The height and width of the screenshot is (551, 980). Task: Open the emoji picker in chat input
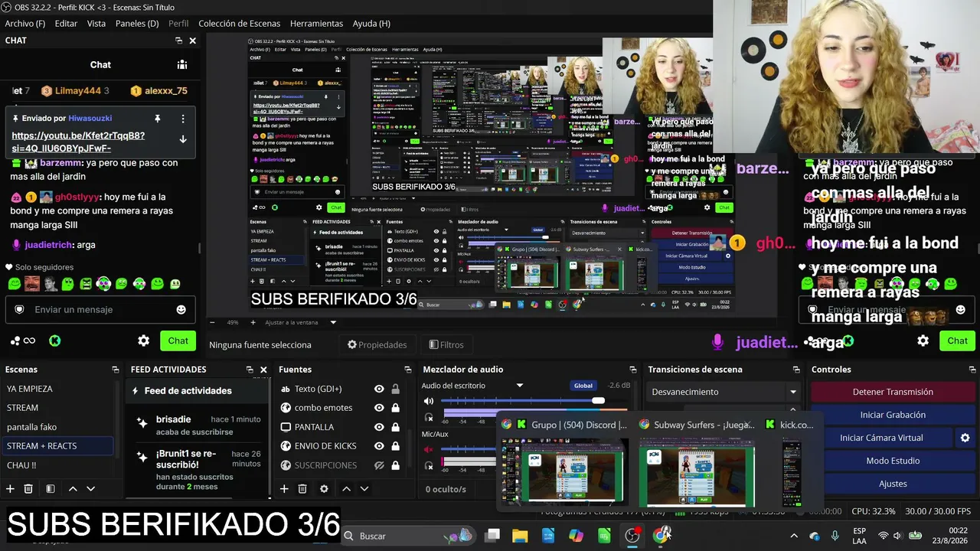pos(181,310)
